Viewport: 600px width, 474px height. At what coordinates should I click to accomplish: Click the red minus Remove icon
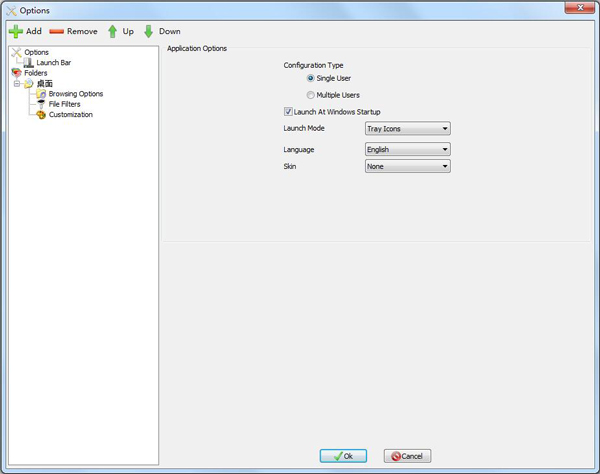coord(56,31)
